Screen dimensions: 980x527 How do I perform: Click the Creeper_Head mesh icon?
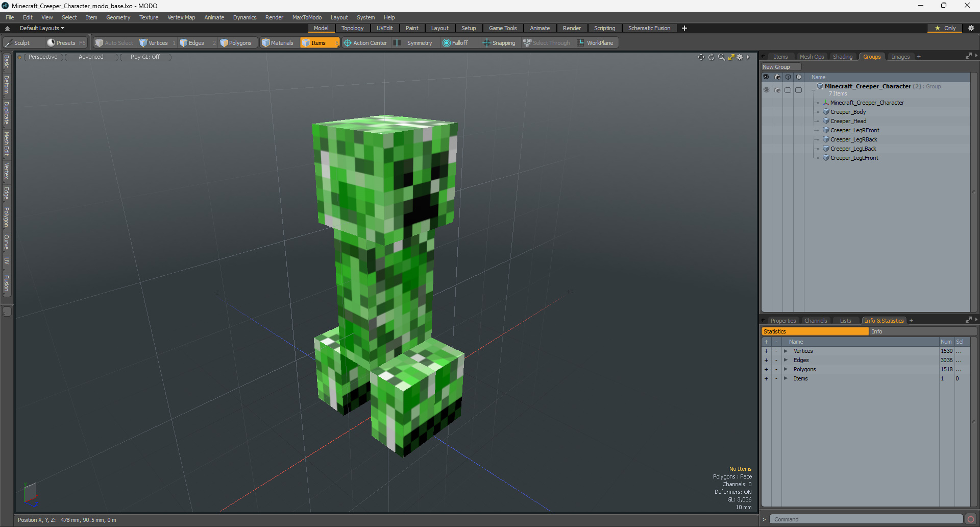click(x=826, y=121)
